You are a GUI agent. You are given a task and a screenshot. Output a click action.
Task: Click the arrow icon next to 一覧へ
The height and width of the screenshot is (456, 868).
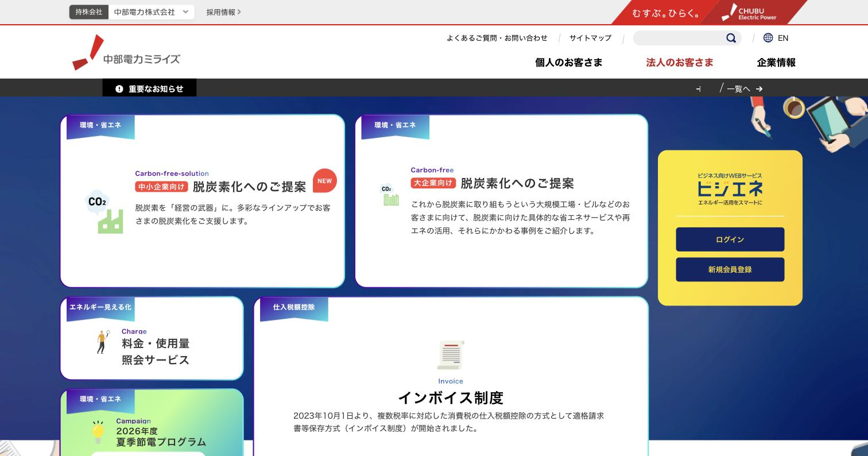pos(759,89)
